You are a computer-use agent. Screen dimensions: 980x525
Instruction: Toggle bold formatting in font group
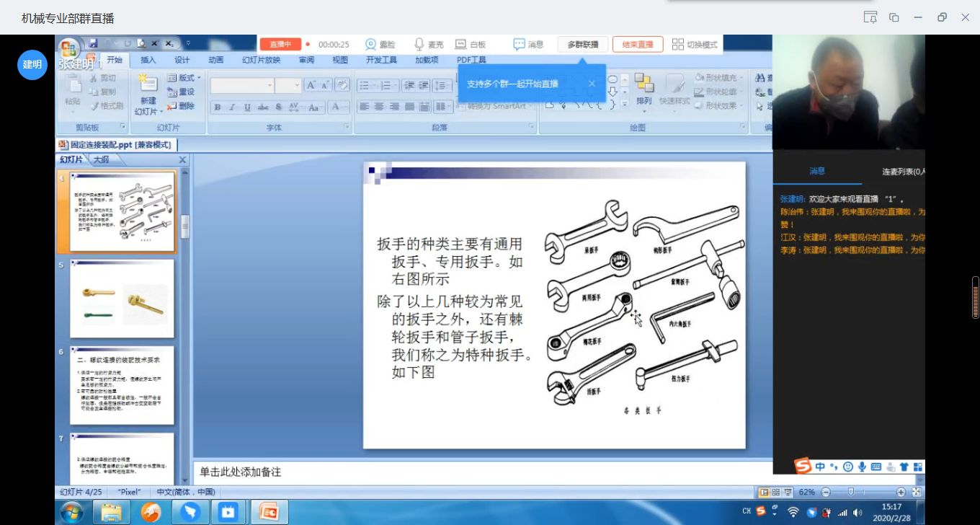[217, 107]
